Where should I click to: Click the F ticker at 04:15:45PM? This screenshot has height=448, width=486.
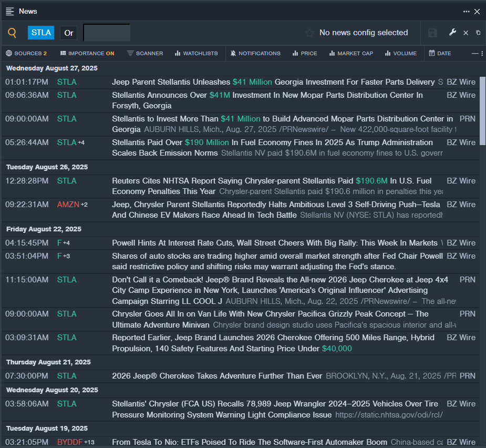59,243
